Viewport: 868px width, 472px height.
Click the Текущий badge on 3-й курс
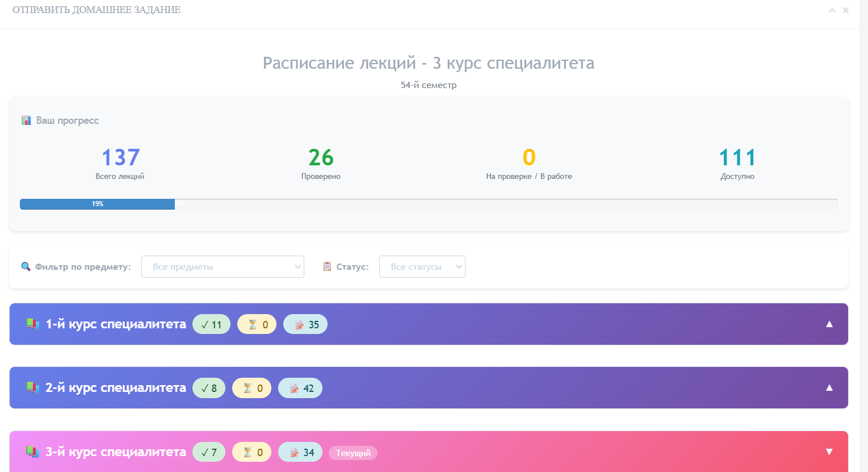[x=353, y=453]
